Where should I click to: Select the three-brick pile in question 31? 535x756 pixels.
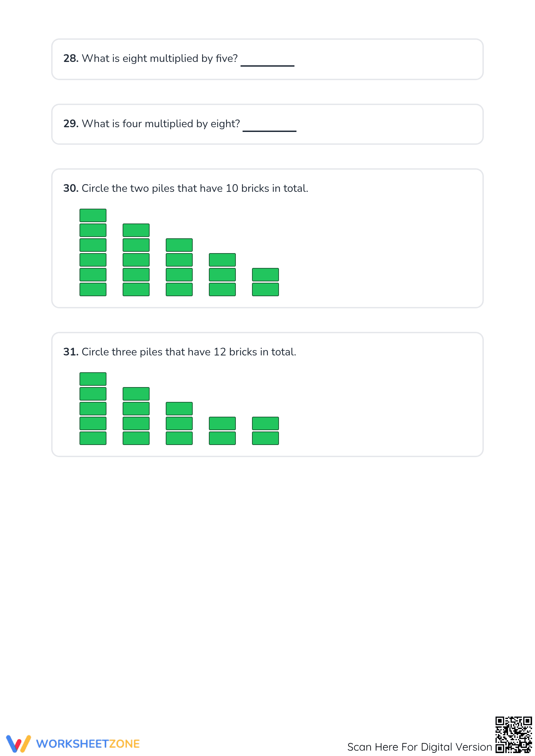click(x=179, y=423)
